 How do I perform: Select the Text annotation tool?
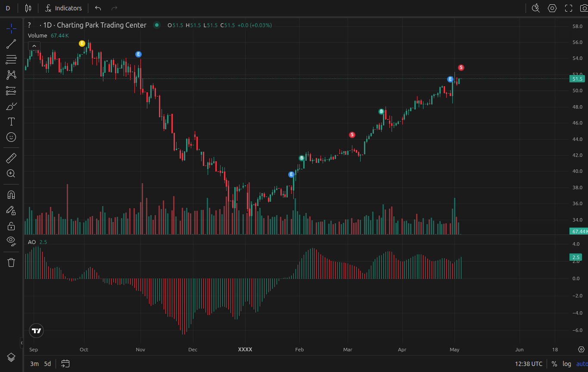click(x=11, y=122)
